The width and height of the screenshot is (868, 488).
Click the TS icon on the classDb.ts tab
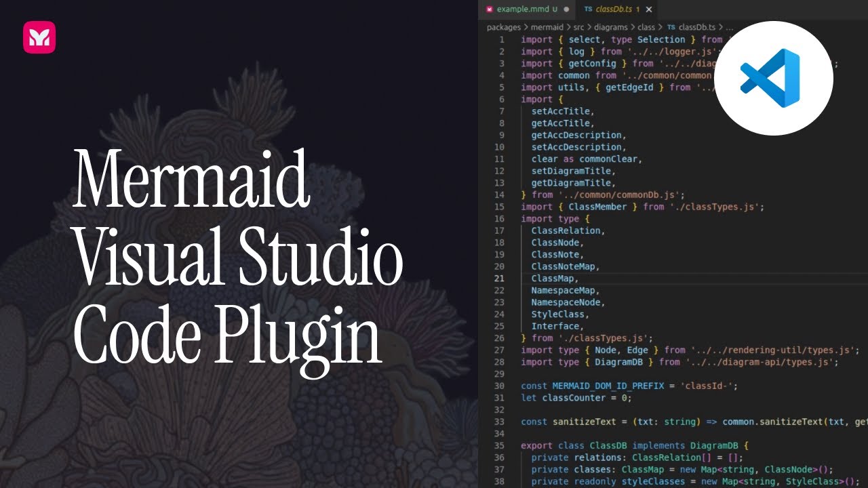588,9
